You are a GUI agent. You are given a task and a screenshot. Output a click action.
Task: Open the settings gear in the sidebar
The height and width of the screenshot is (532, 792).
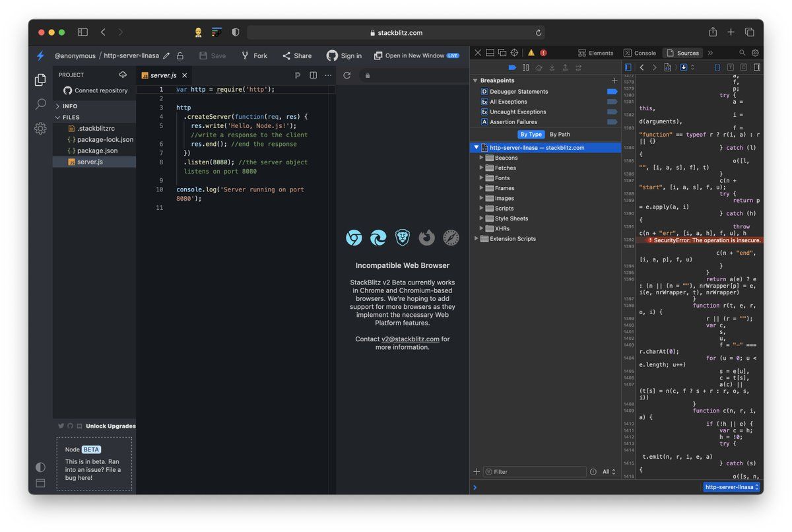(x=40, y=129)
